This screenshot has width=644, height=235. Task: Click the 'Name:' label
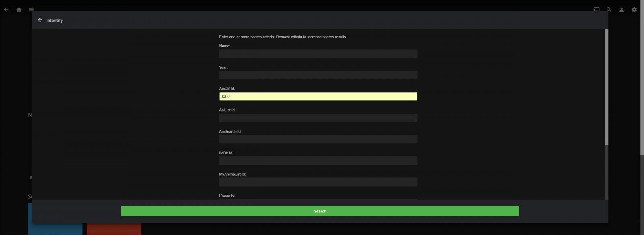[225, 46]
